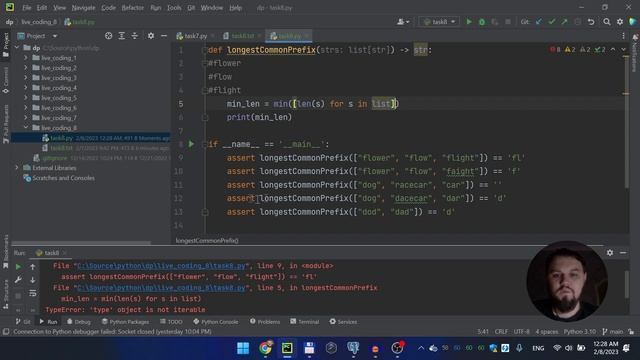This screenshot has width=640, height=360.
Task: Select task8.txt in the project tree
Action: (x=62, y=148)
